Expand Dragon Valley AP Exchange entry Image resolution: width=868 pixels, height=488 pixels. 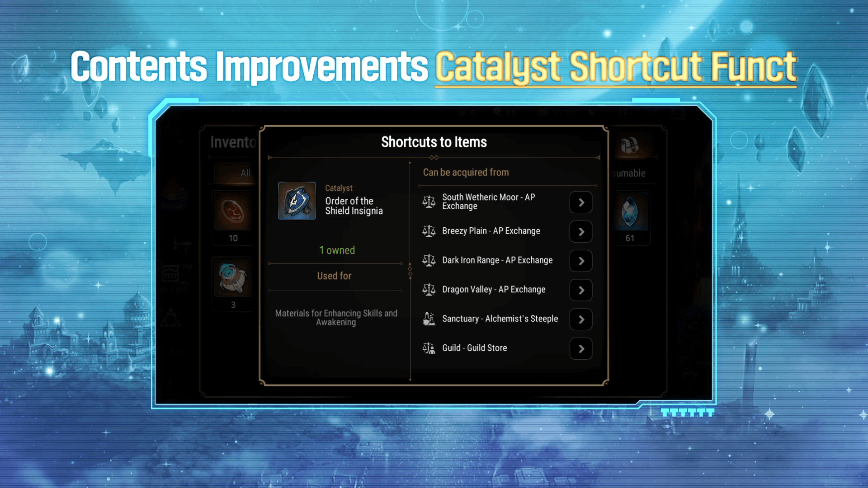[582, 290]
